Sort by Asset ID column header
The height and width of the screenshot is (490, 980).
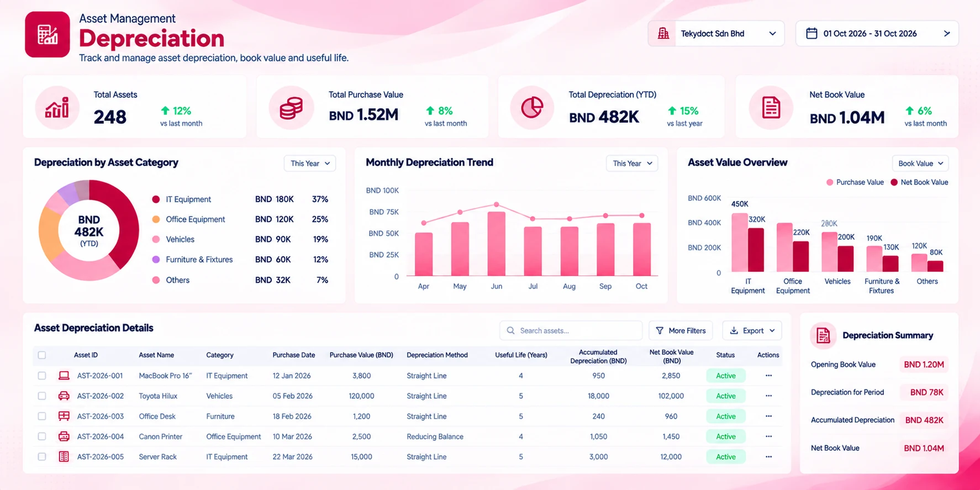[x=86, y=355]
